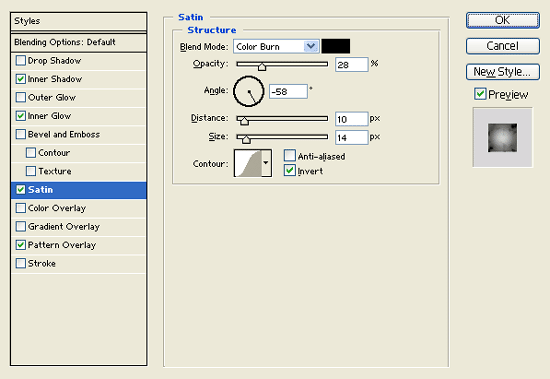Select the highlighted Satin row
Viewport: 550px width, 379px height.
click(79, 190)
